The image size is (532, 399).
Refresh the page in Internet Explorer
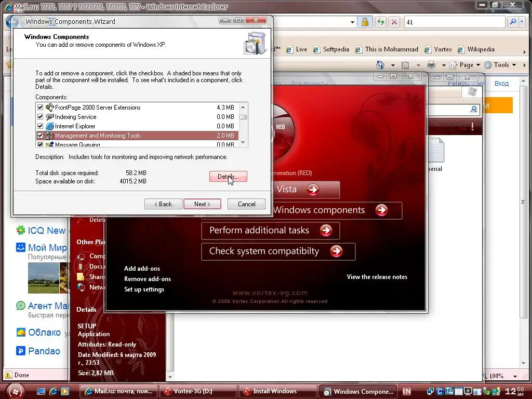click(381, 22)
